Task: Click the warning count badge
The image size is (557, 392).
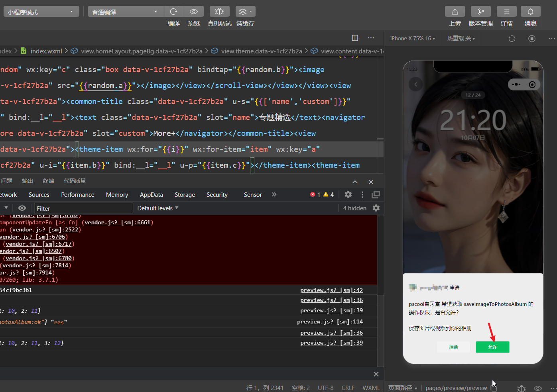Action: click(329, 194)
